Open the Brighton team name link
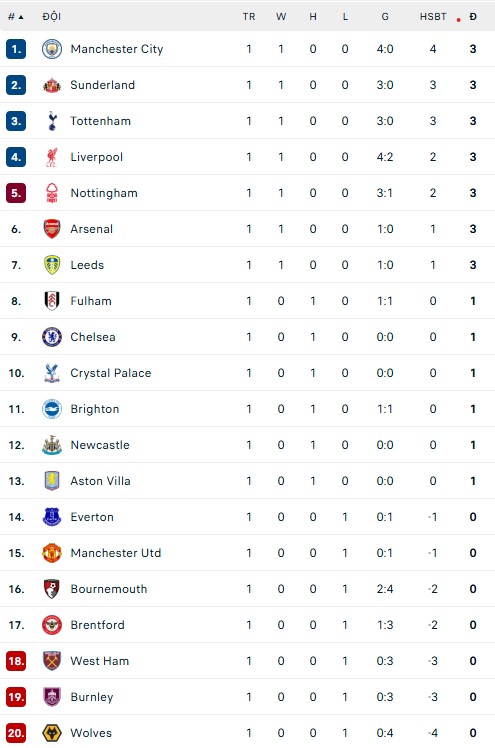The width and height of the screenshot is (495, 748). tap(94, 409)
